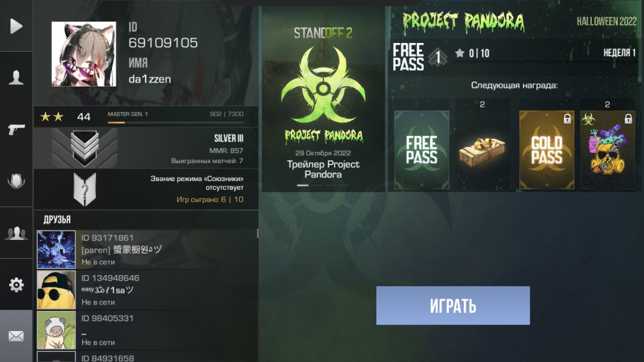644x362 pixels.
Task: Select friend with ID 134948646
Action: click(x=146, y=290)
